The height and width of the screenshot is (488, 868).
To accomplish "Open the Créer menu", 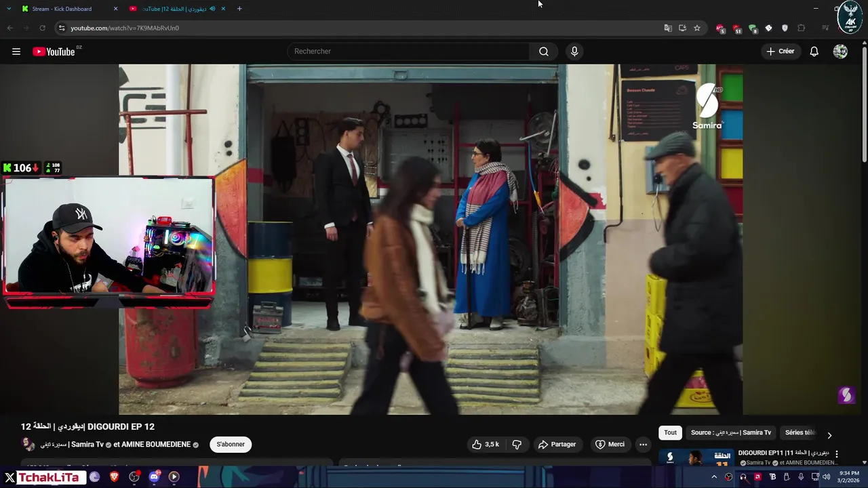I will click(781, 52).
